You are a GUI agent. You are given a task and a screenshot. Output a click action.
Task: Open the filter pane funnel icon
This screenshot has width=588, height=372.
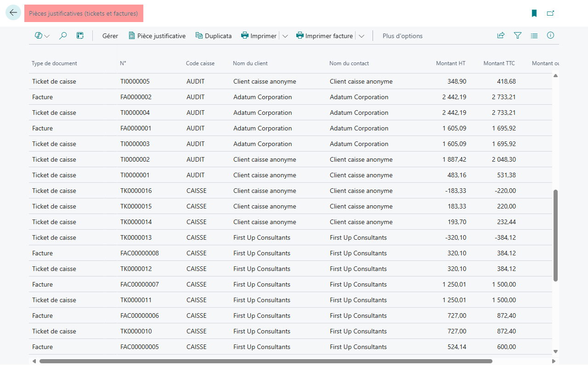pos(518,36)
